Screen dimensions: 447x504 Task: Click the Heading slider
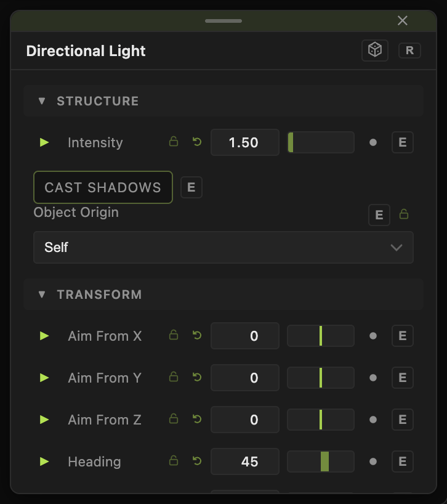[x=321, y=461]
